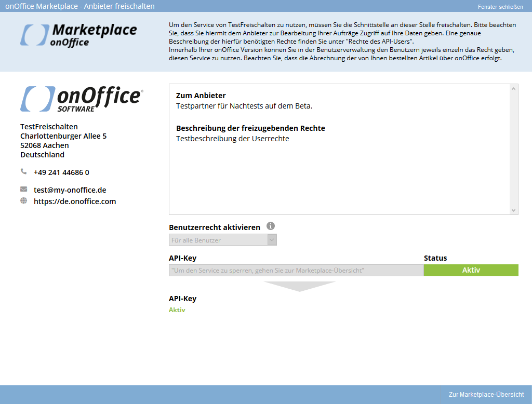Open the email address test@my-onoffice.de

[x=70, y=190]
